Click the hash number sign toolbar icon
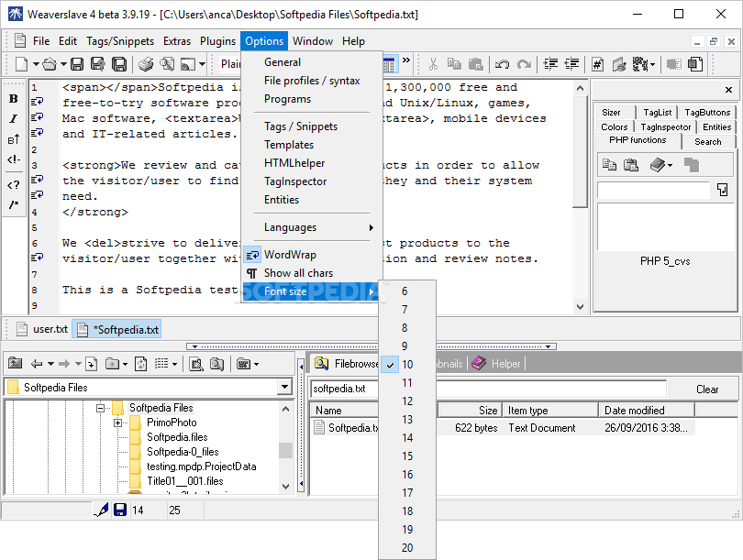Image resolution: width=743 pixels, height=560 pixels. click(x=597, y=64)
